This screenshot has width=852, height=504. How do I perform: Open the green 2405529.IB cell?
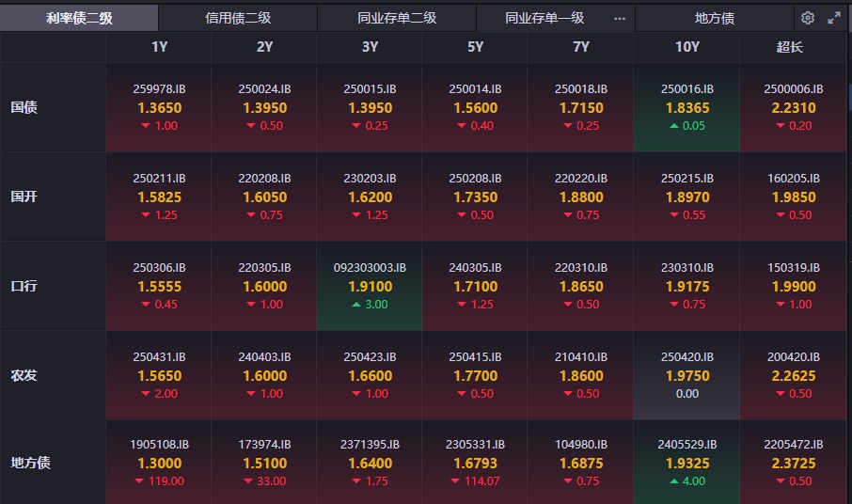pos(686,463)
